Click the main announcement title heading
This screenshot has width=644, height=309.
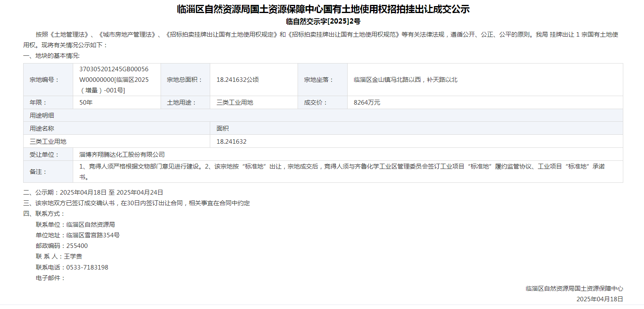[x=323, y=9]
